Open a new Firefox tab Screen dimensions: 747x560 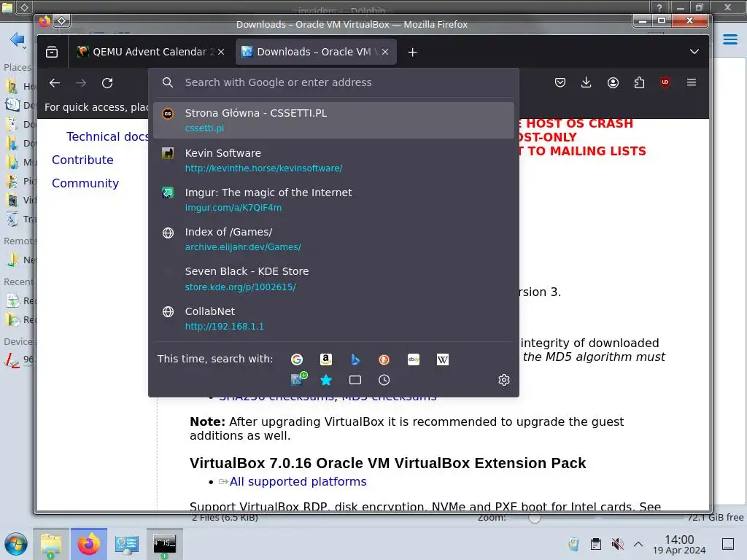pyautogui.click(x=413, y=52)
